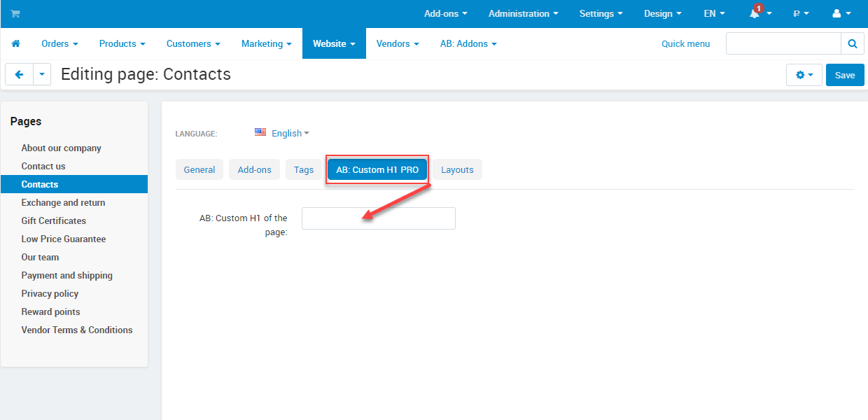868x420 pixels.
Task: Open the gear settings dropdown
Action: tap(804, 75)
